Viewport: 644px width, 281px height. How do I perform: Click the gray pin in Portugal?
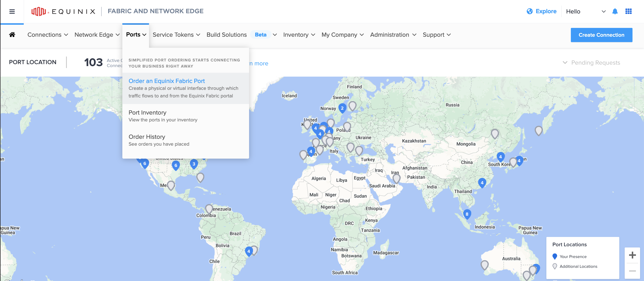[x=303, y=155]
